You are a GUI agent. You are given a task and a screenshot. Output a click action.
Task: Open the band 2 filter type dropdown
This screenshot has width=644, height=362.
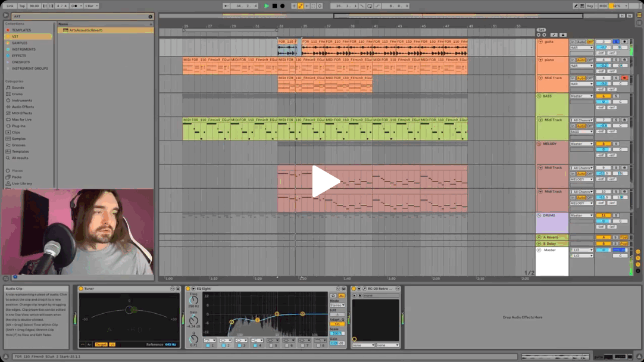click(226, 341)
